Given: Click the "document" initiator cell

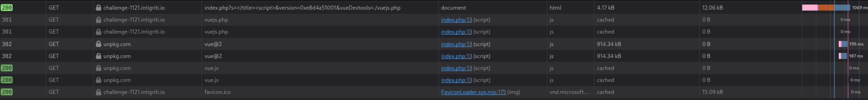Looking at the screenshot, I should click(454, 7).
